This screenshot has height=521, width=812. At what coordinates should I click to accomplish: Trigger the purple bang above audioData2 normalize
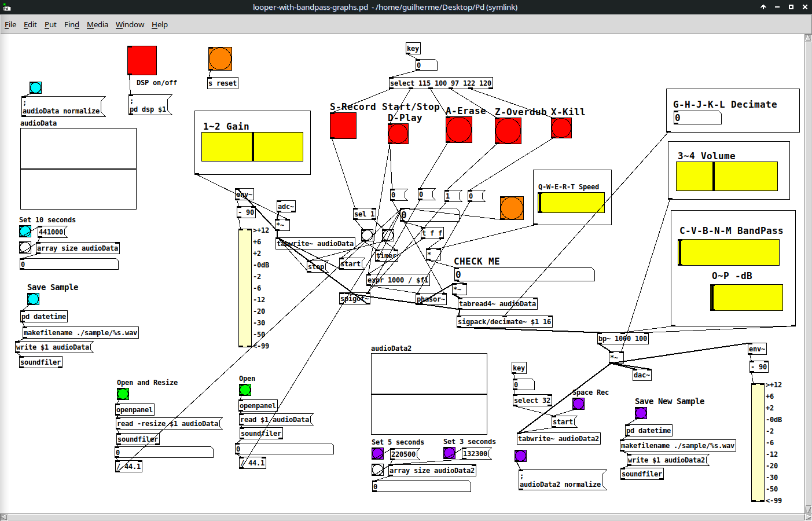tap(520, 456)
